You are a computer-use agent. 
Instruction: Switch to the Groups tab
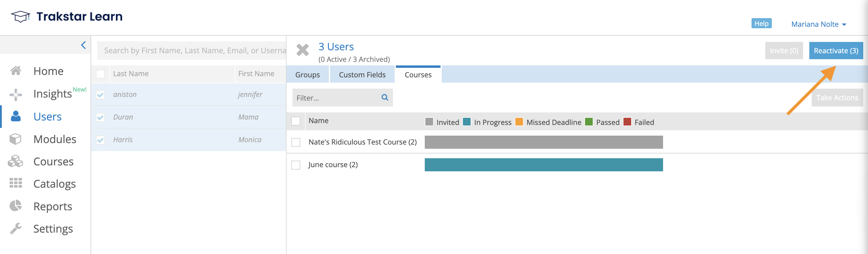[307, 75]
